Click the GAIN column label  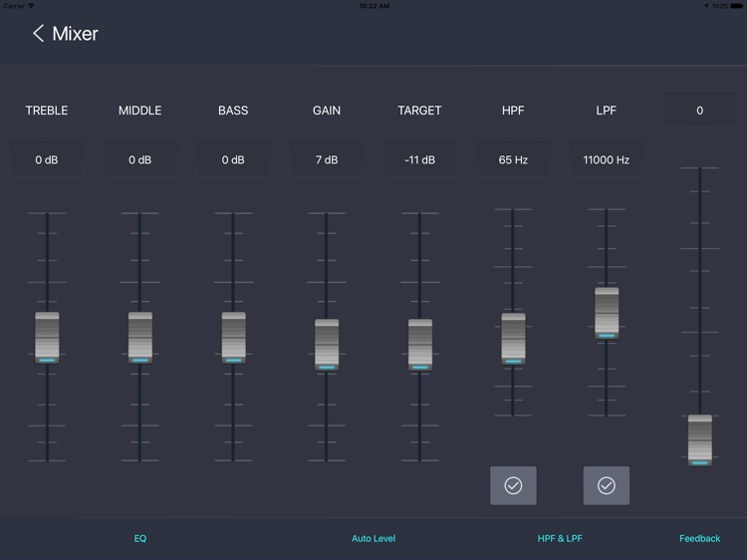click(327, 111)
